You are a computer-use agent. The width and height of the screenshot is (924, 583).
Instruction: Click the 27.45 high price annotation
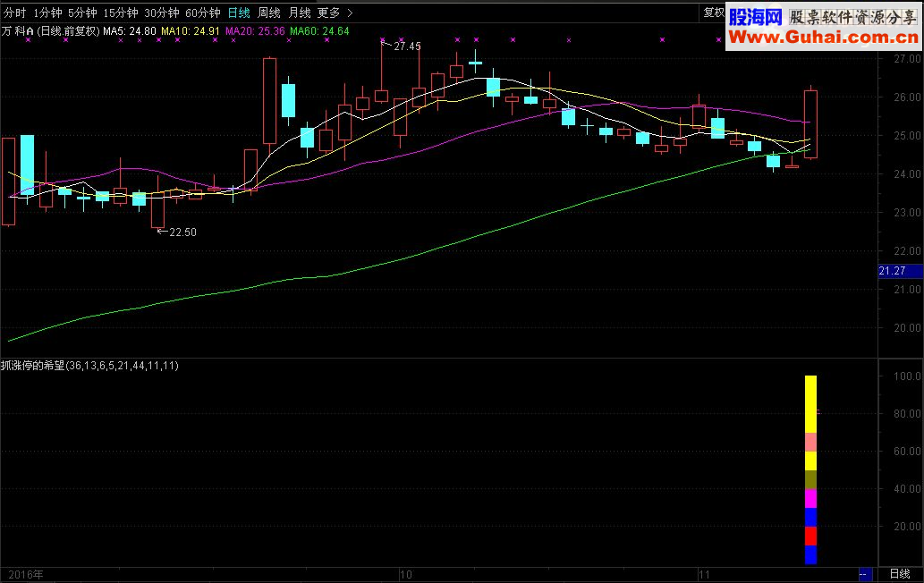click(407, 46)
